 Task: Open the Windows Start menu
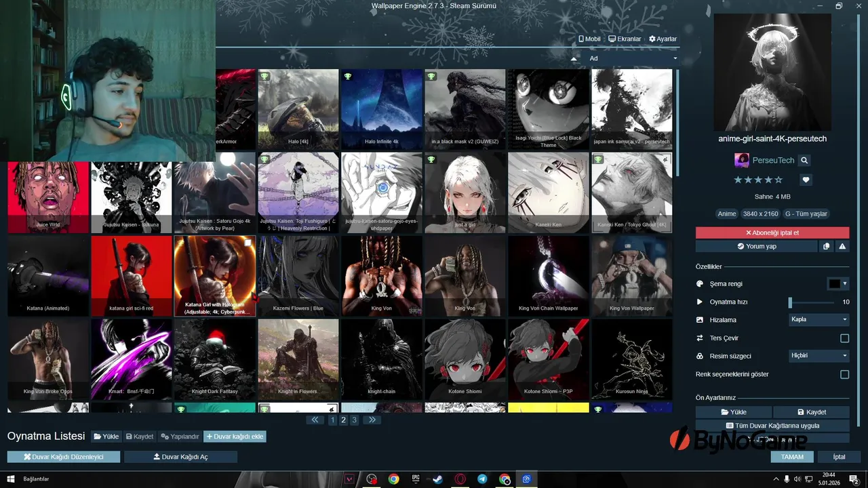coord(10,479)
